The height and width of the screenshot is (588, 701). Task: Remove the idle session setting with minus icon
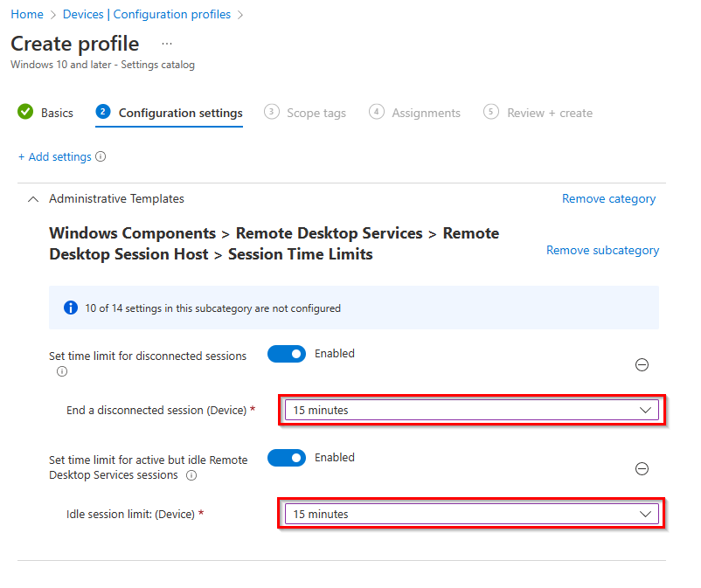642,469
